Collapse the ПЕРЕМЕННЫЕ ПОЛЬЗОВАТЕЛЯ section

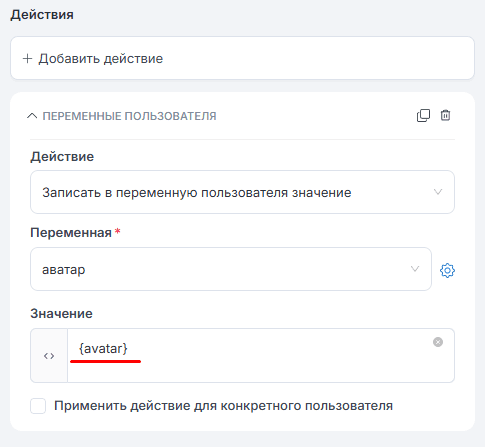[x=32, y=116]
